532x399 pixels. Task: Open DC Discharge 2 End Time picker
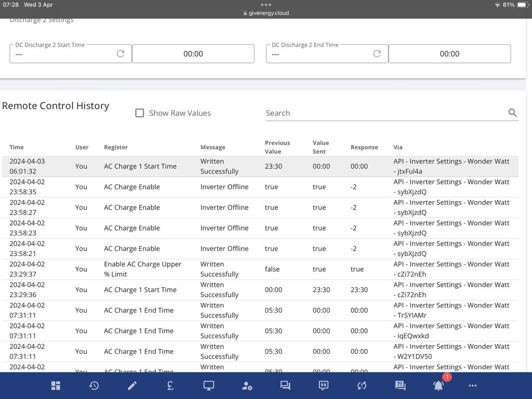click(x=449, y=54)
